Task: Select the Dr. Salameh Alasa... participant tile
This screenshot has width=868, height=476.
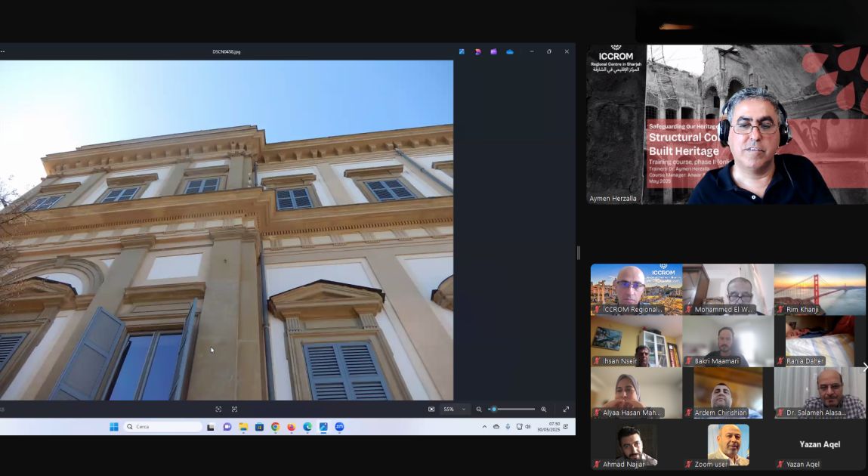Action: pyautogui.click(x=820, y=393)
